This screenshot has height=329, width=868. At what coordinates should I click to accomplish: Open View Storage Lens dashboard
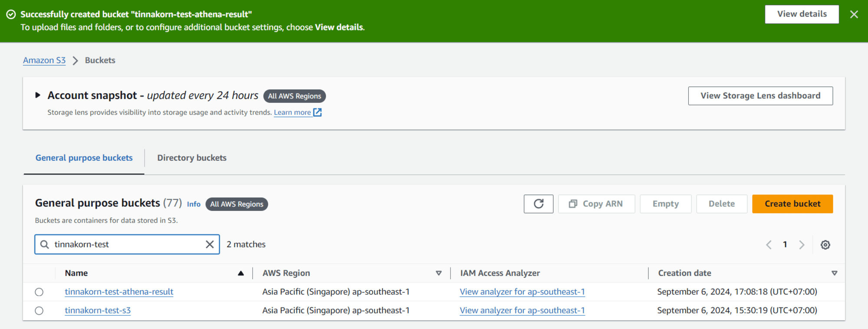tap(760, 96)
